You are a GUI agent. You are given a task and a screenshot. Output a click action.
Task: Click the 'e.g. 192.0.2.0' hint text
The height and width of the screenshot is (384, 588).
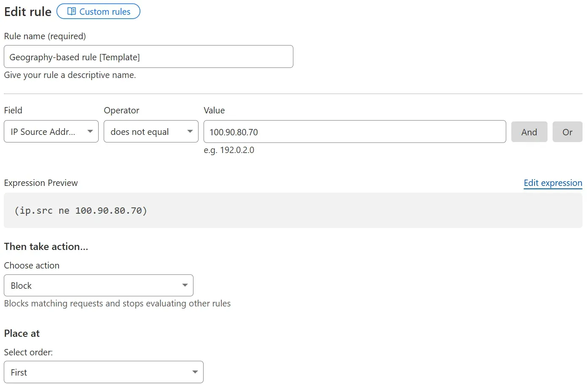(229, 150)
